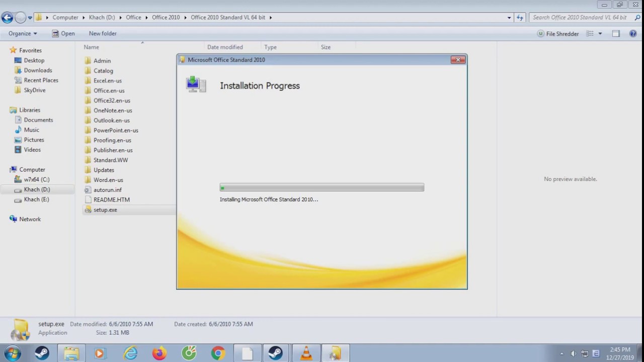Click the Help question mark icon
Image resolution: width=644 pixels, height=362 pixels.
[x=633, y=34]
